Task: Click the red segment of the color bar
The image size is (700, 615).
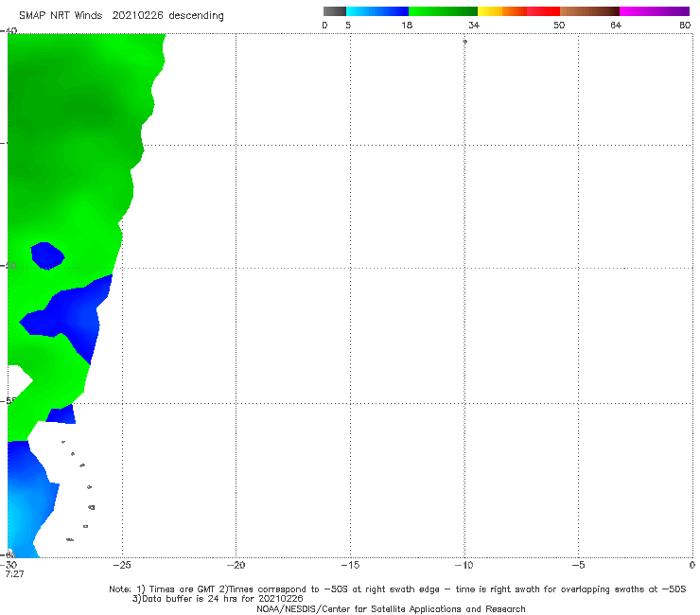Action: [543, 11]
